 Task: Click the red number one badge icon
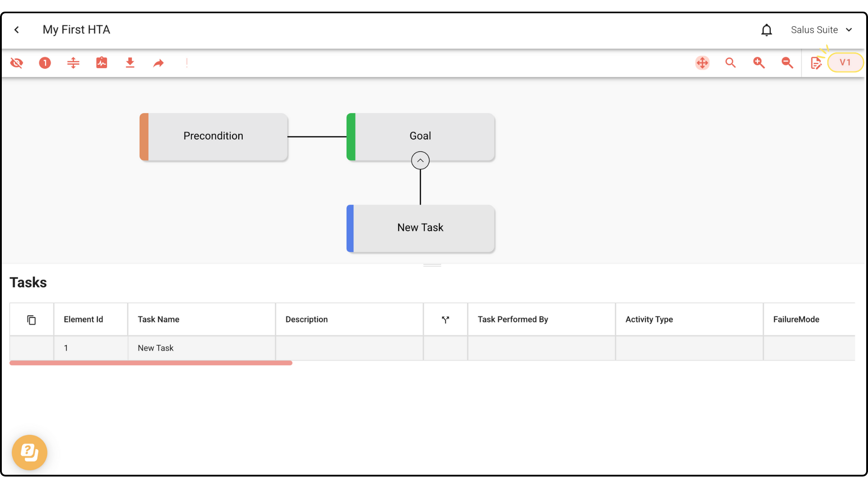(45, 63)
